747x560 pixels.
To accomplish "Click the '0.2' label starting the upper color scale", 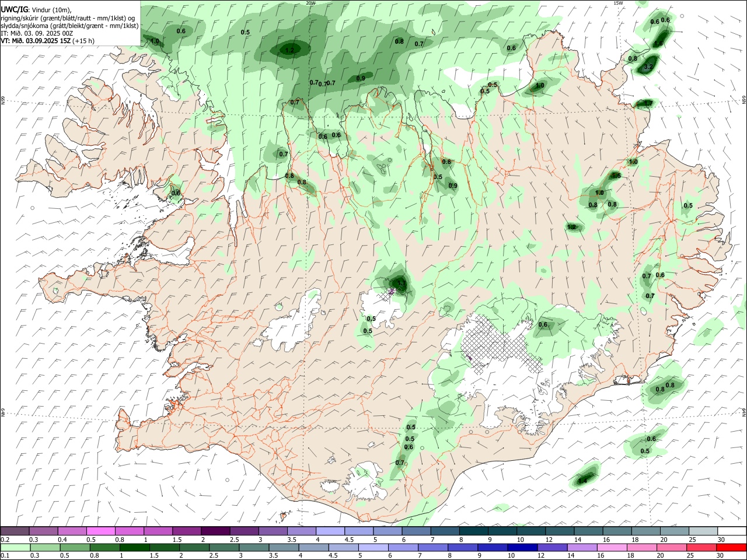I will [5, 540].
